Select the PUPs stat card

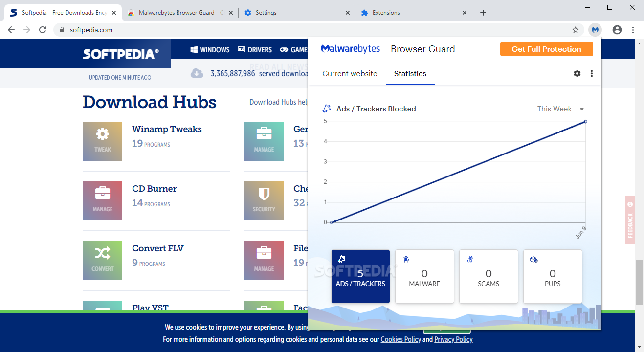pos(553,276)
